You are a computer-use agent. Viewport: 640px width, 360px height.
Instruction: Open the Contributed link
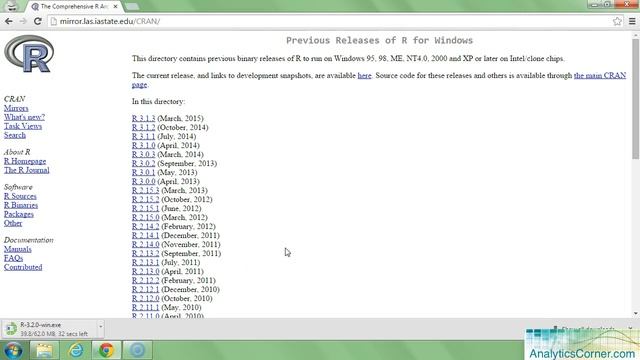(x=23, y=267)
